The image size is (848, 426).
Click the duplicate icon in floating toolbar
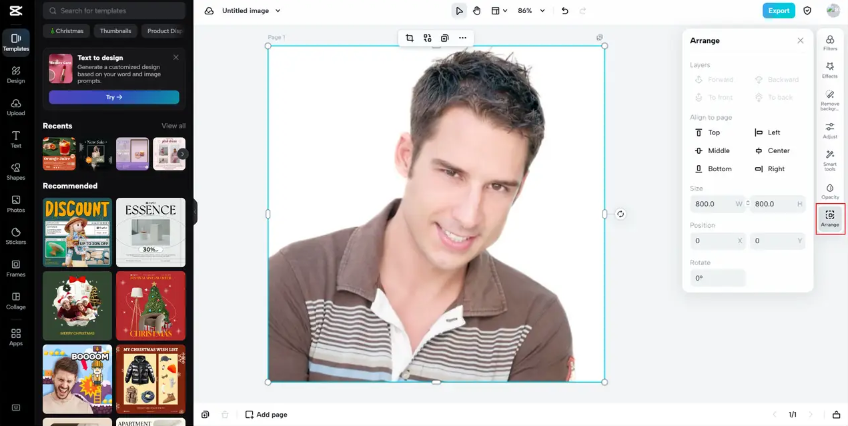(x=445, y=38)
